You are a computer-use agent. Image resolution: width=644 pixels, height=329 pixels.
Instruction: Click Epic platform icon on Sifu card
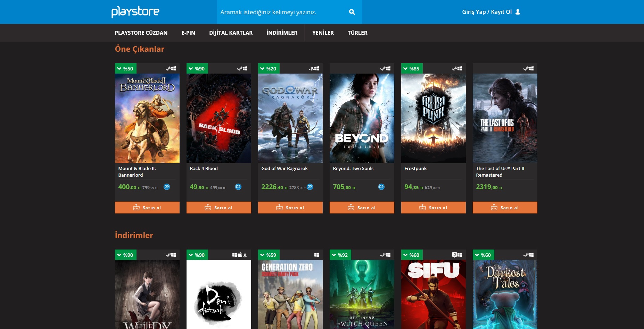click(x=454, y=255)
